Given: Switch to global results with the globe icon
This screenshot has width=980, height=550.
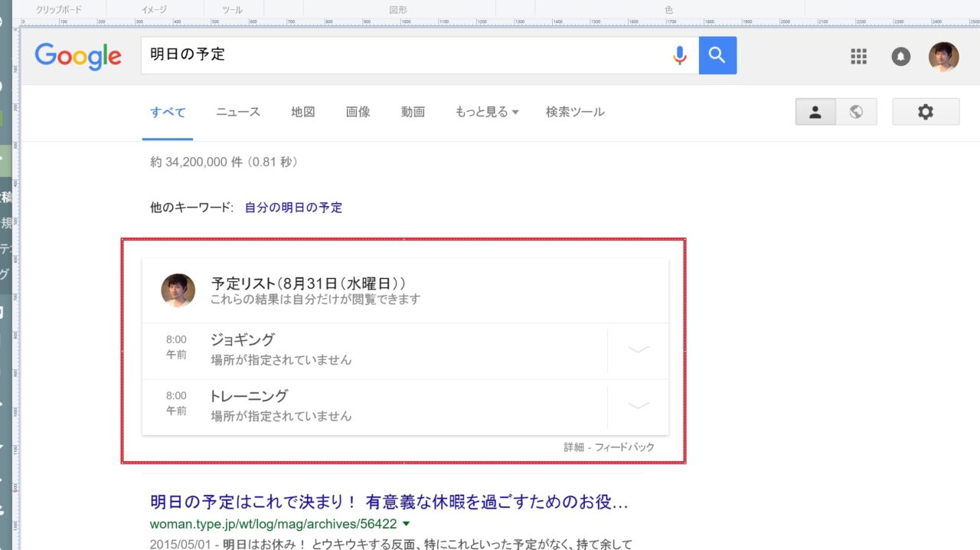Looking at the screenshot, I should click(856, 112).
